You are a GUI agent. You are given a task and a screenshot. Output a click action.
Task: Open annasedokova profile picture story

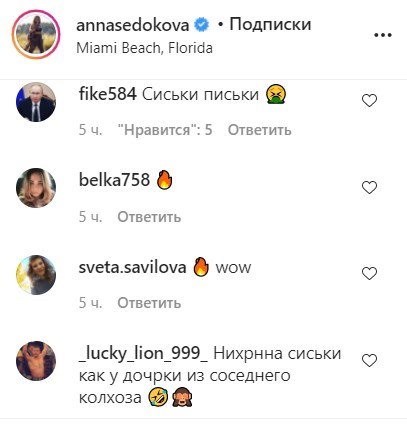point(36,35)
